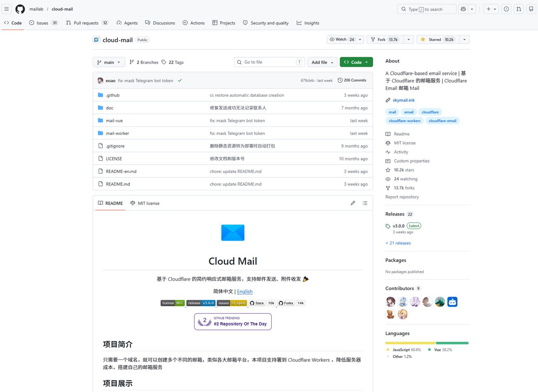Open pull requests icon in header
538x392 pixels.
click(519, 9)
